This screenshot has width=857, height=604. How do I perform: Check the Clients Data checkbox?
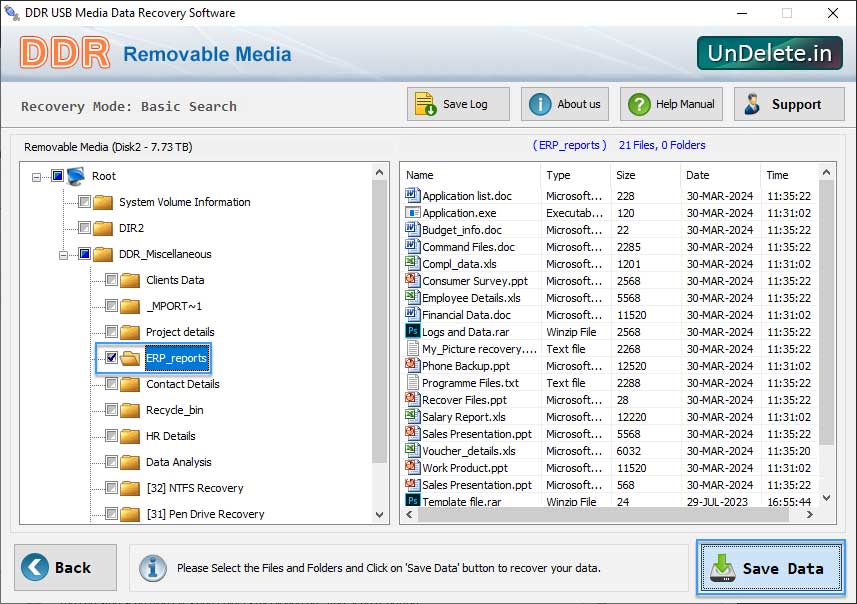(x=111, y=280)
